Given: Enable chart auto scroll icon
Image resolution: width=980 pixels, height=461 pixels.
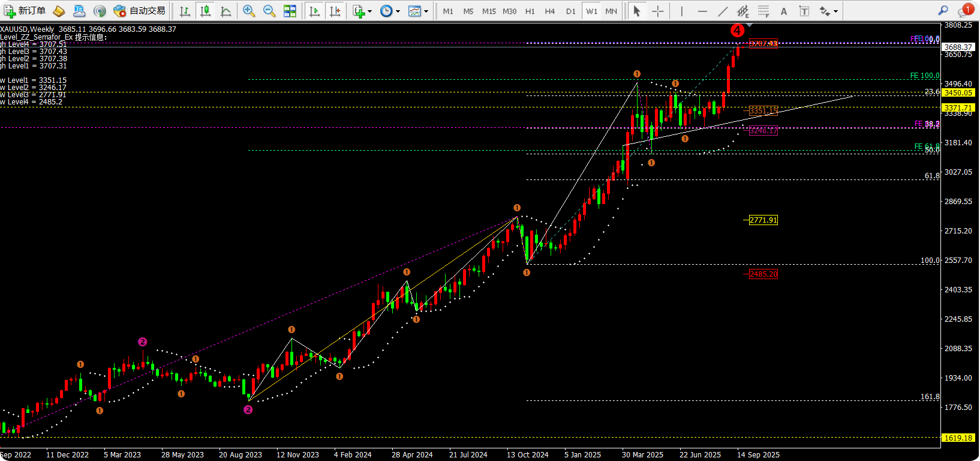Looking at the screenshot, I should pyautogui.click(x=314, y=11).
